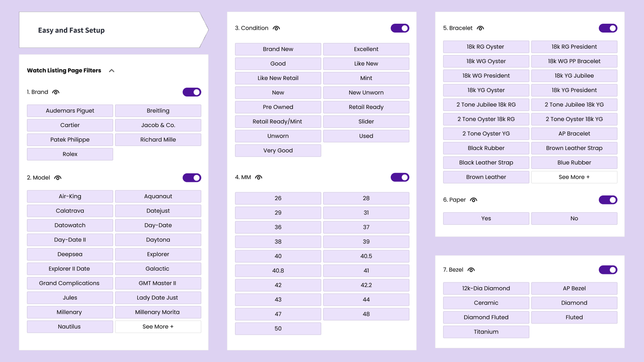Click See More in the Bracelet section

pyautogui.click(x=574, y=177)
